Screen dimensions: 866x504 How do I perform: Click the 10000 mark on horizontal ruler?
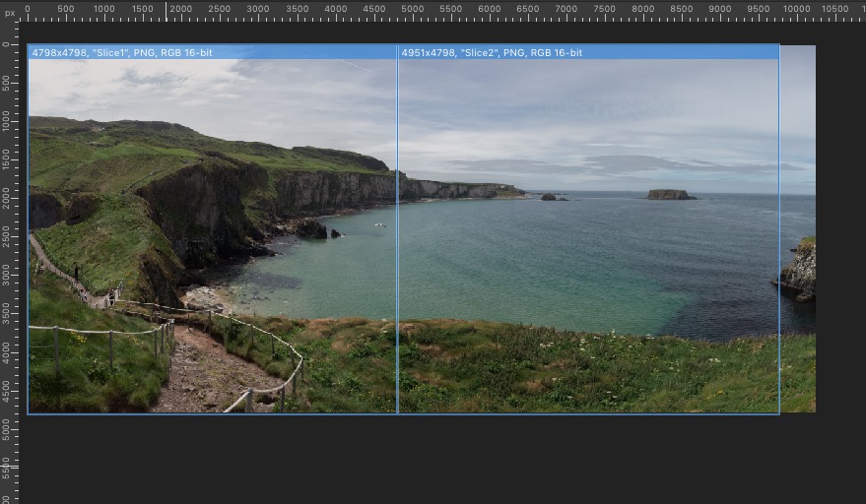pyautogui.click(x=797, y=10)
